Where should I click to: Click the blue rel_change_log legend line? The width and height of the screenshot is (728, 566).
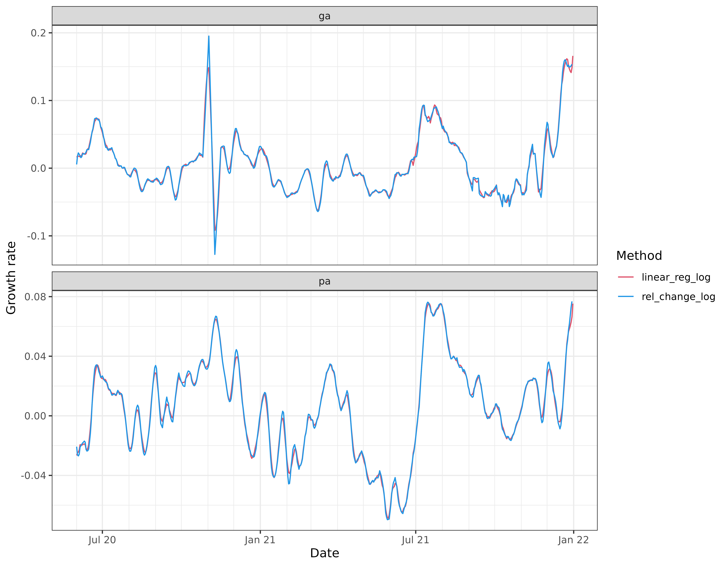click(x=626, y=296)
